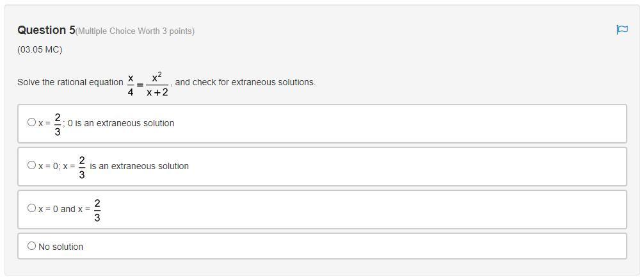Click fraction 2/3 in the second answer option
Screen dimensions: 644x280
click(82, 167)
